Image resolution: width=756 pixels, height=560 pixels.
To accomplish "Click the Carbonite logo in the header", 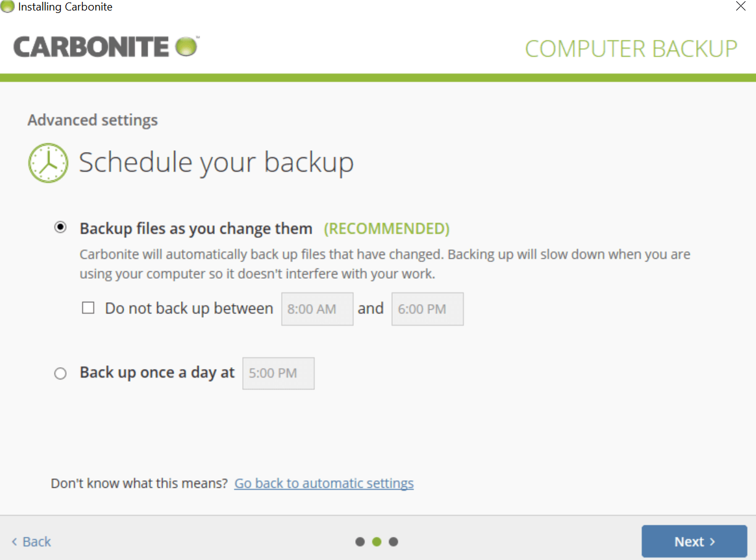I will pos(105,46).
